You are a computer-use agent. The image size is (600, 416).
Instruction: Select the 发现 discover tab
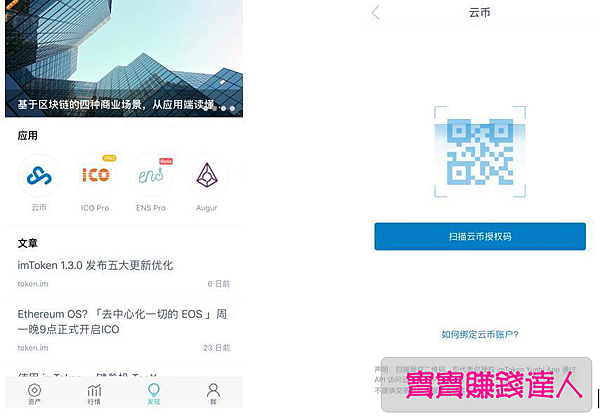click(x=154, y=394)
